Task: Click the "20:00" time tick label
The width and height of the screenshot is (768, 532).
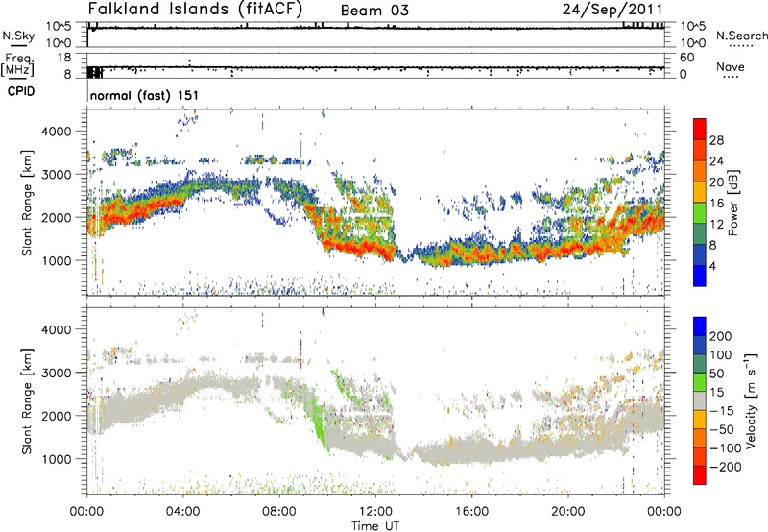Action: point(567,512)
